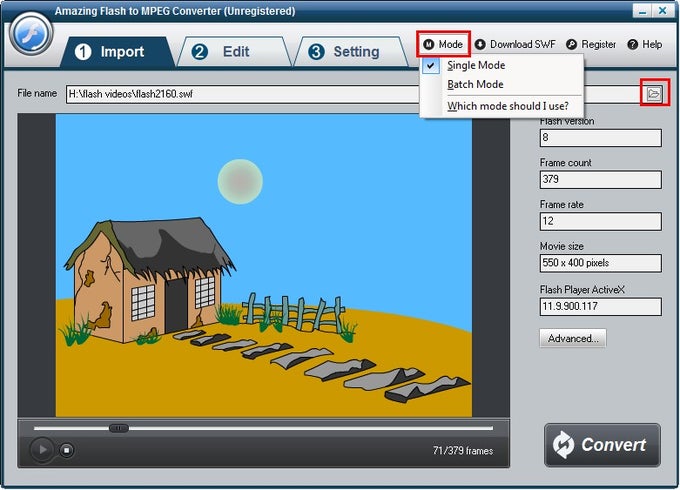Play the flash preview
The width and height of the screenshot is (680, 490).
42,450
